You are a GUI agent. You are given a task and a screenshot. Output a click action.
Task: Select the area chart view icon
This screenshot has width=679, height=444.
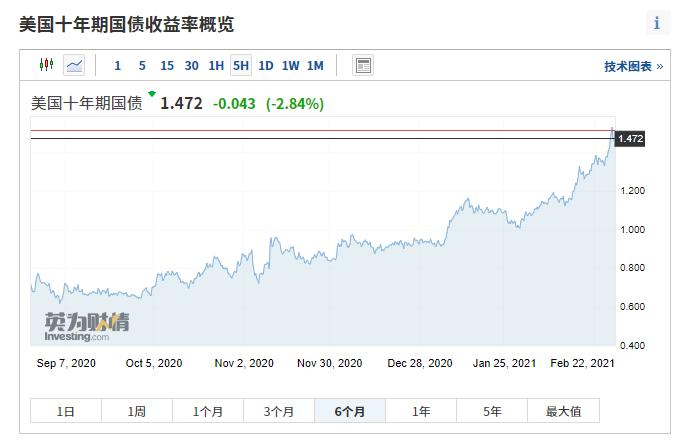click(74, 65)
